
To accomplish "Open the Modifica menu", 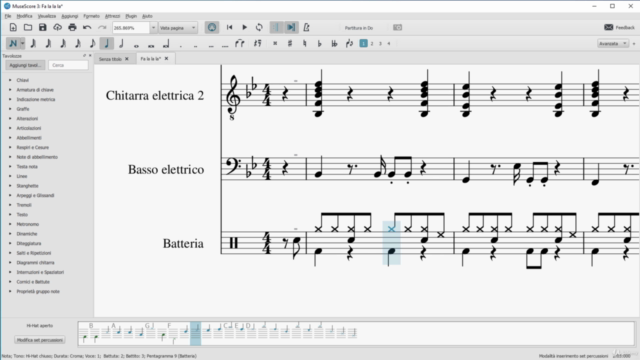I will pyautogui.click(x=24, y=16).
